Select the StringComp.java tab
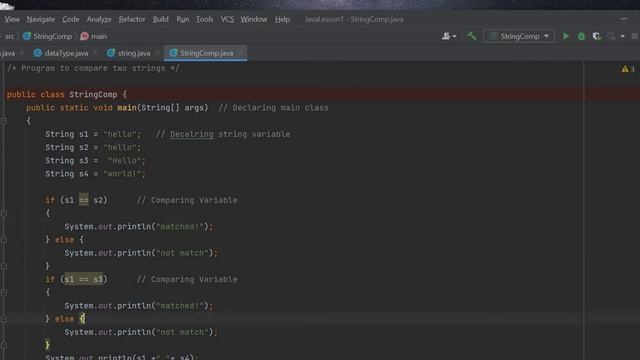Image resolution: width=640 pixels, height=360 pixels. 206,53
